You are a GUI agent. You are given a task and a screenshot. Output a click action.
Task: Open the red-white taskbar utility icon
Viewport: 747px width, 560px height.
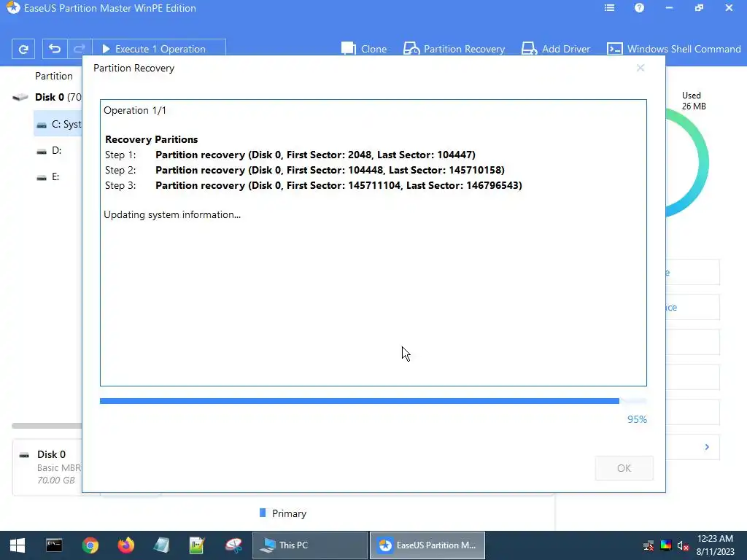[x=233, y=545]
